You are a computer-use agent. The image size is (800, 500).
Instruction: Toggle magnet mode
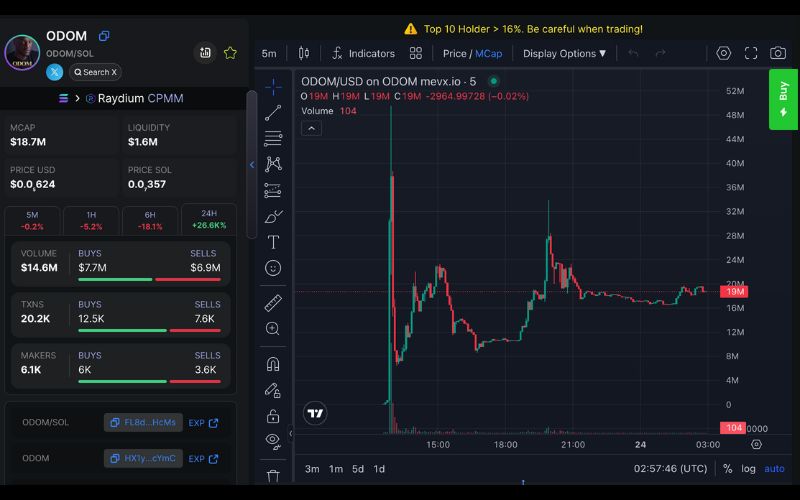(273, 364)
